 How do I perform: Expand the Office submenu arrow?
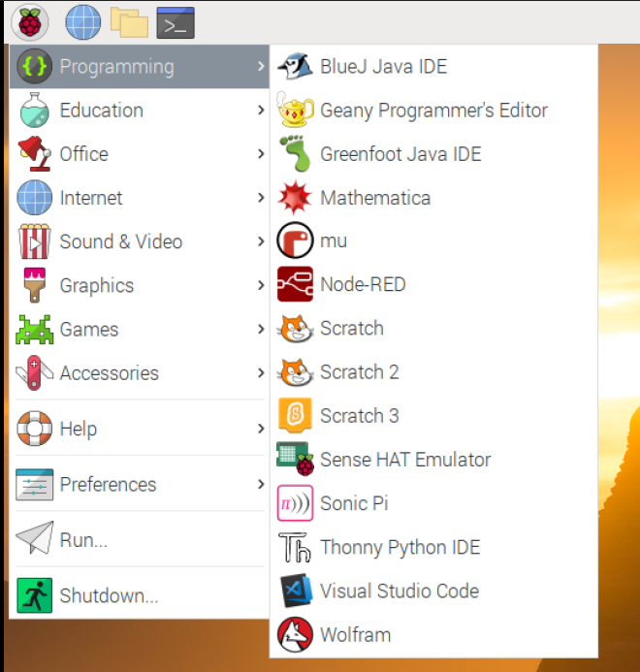point(261,154)
